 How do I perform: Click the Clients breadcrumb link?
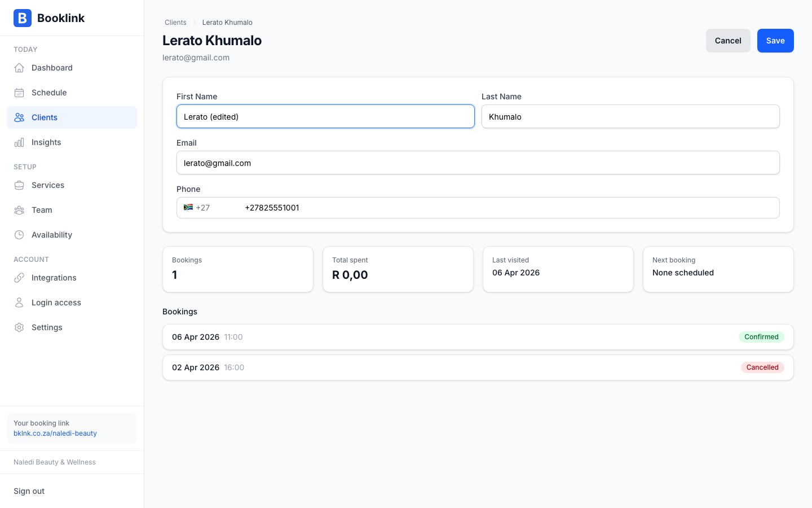click(175, 23)
